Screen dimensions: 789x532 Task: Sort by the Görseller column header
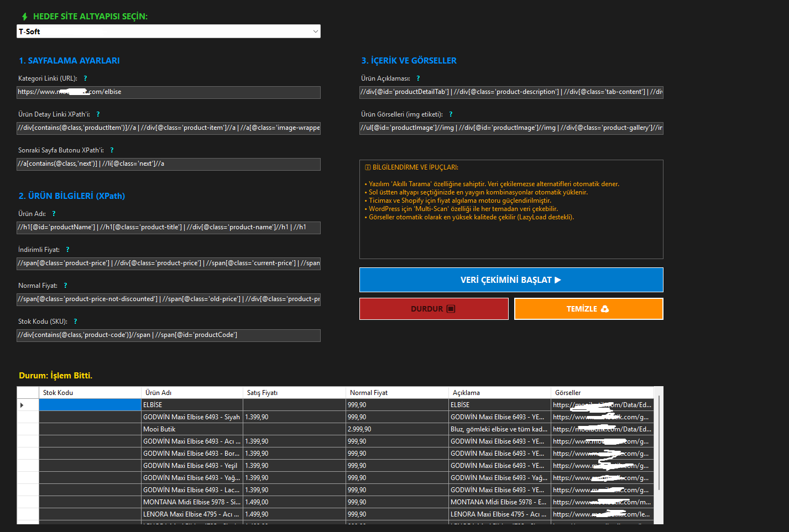tap(602, 393)
